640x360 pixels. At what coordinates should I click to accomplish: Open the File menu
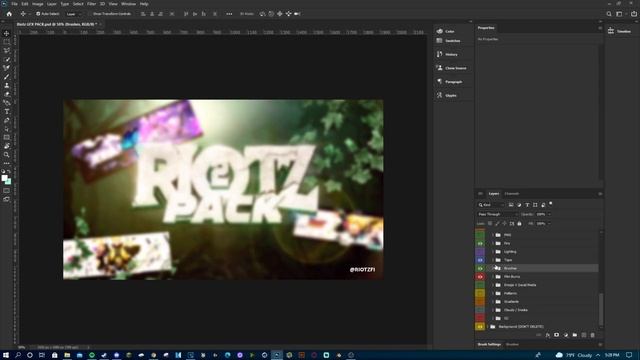(x=14, y=4)
